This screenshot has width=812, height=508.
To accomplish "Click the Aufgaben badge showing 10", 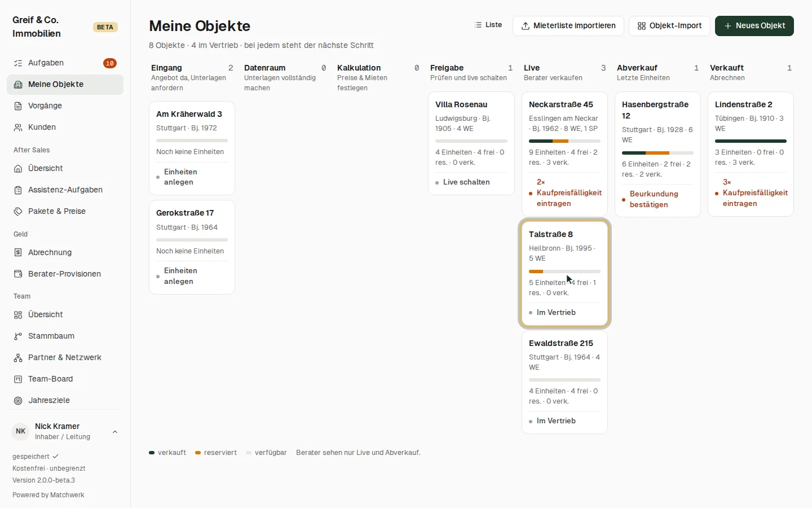I will coord(110,63).
